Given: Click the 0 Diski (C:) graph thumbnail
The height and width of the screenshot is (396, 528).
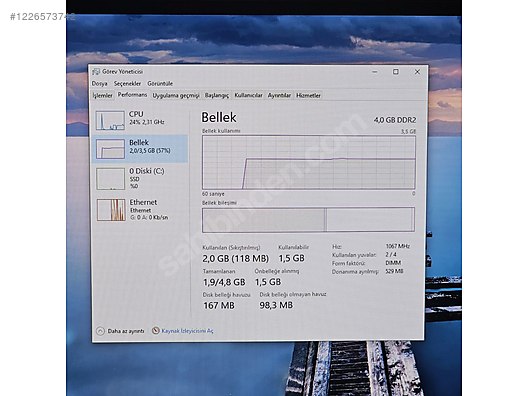Looking at the screenshot, I should (x=110, y=179).
